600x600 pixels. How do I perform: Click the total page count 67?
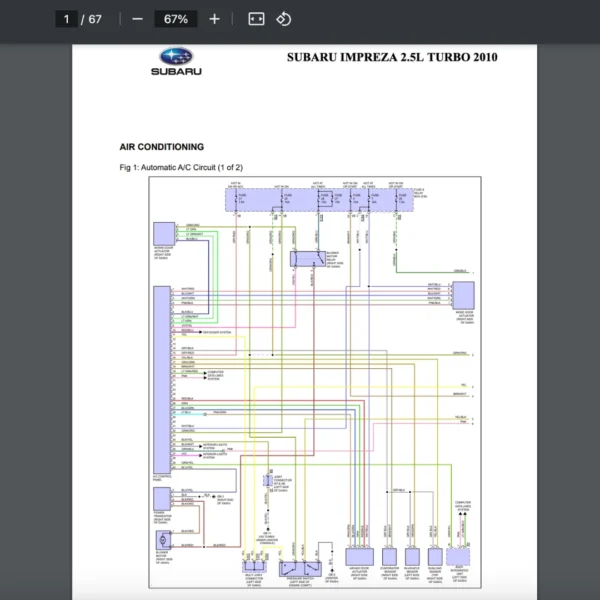click(96, 19)
